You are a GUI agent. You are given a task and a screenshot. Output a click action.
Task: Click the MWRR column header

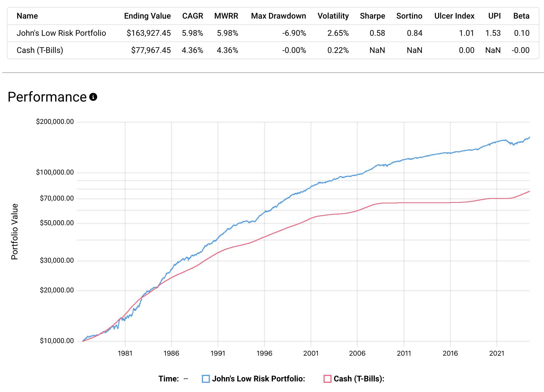[226, 16]
